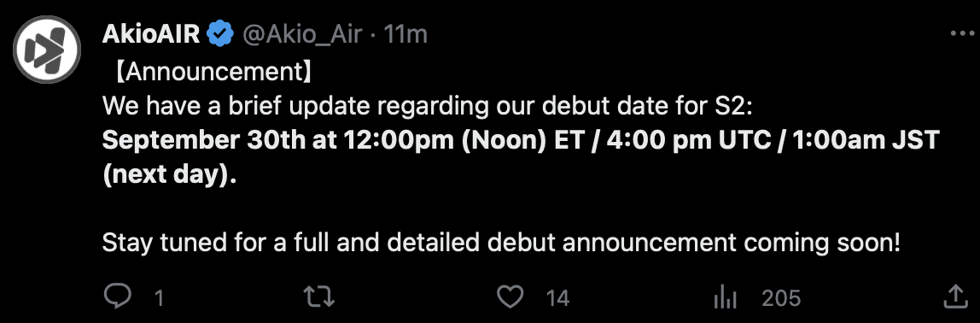Open the AkioAIR profile avatar
Viewport: 980px width, 323px height.
(x=48, y=50)
